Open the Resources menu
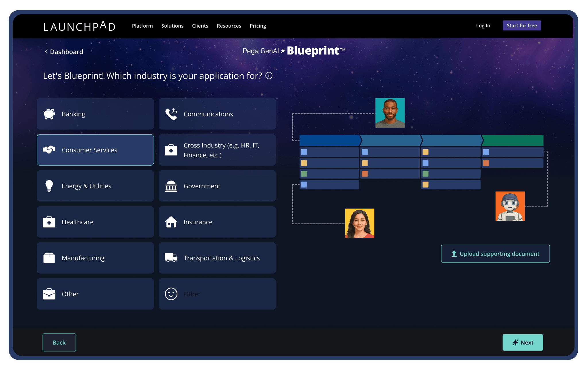The width and height of the screenshot is (588, 368). click(x=229, y=26)
